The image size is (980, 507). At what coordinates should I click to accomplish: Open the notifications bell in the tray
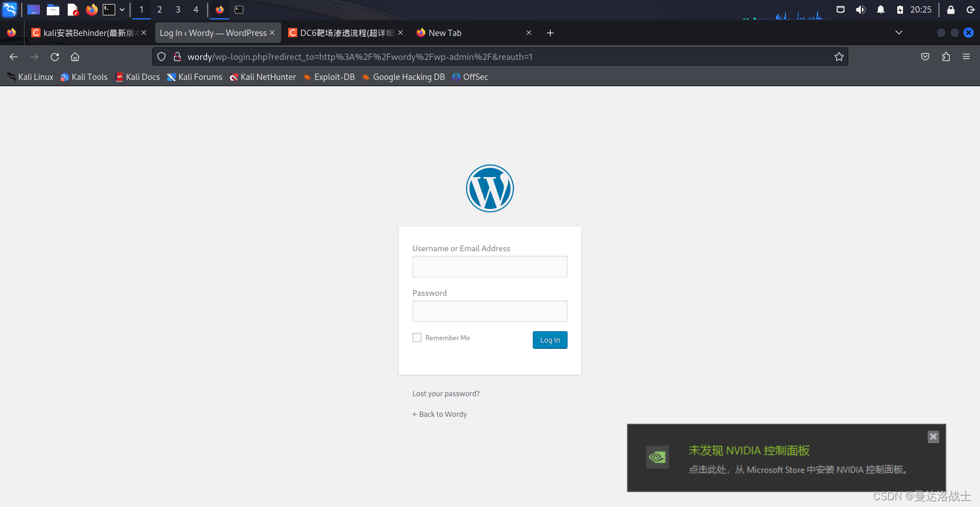881,10
